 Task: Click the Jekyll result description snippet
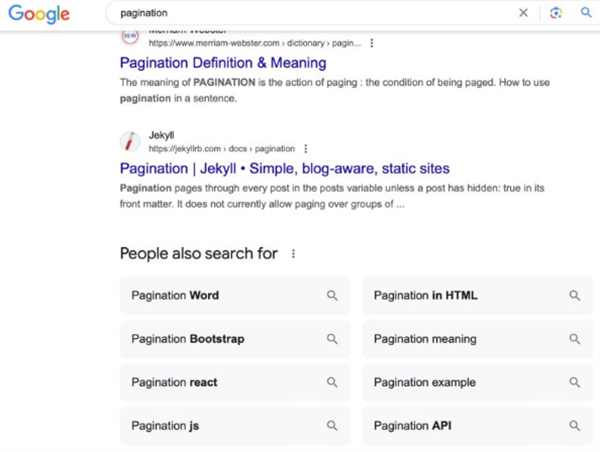tap(332, 196)
